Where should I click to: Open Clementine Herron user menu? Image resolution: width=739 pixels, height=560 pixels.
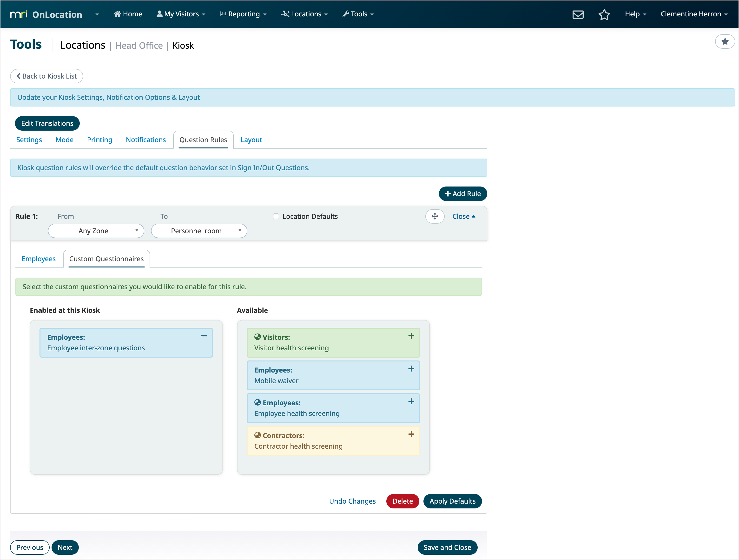pos(694,14)
